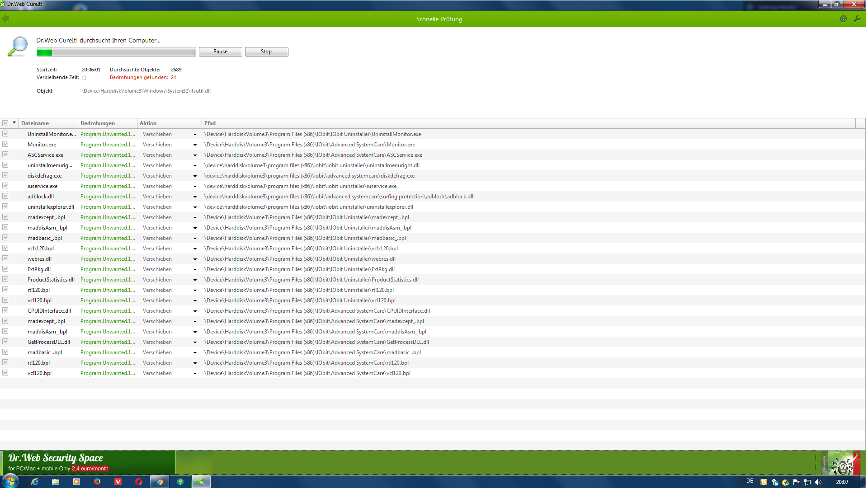Image resolution: width=868 pixels, height=488 pixels.
Task: Expand action dropdown for diskdefrag.exe
Action: point(195,176)
